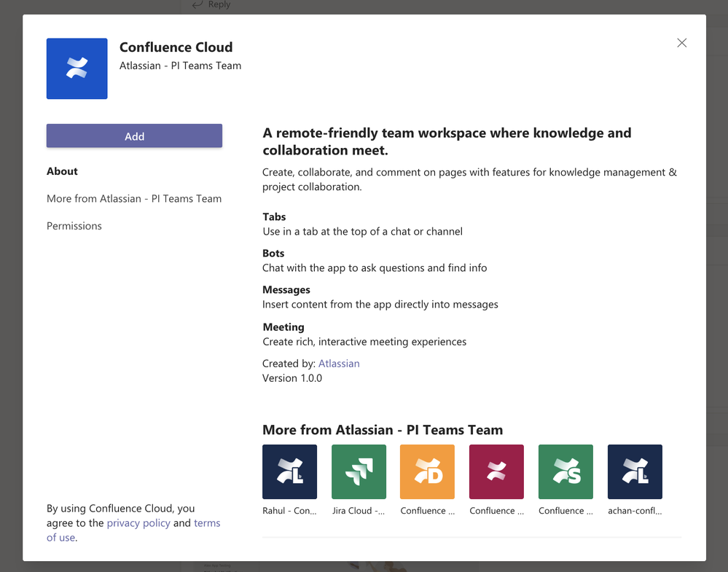Open the orange Confluence D app tile
This screenshot has height=572, width=728.
(x=427, y=471)
